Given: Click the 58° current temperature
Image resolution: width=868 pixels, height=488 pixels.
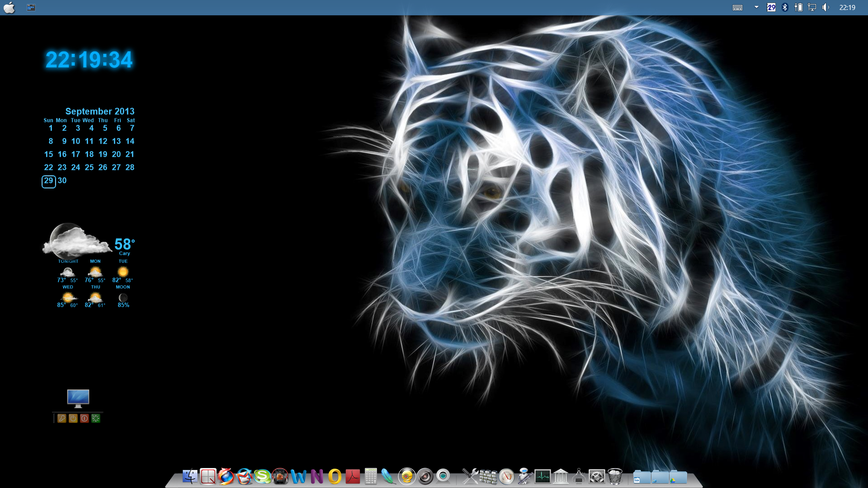Looking at the screenshot, I should 124,244.
